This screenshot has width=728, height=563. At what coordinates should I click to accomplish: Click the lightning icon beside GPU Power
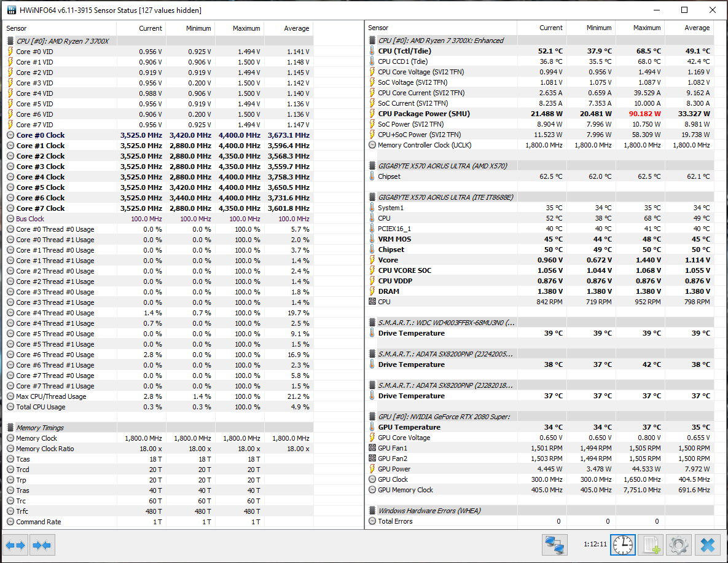click(x=372, y=469)
